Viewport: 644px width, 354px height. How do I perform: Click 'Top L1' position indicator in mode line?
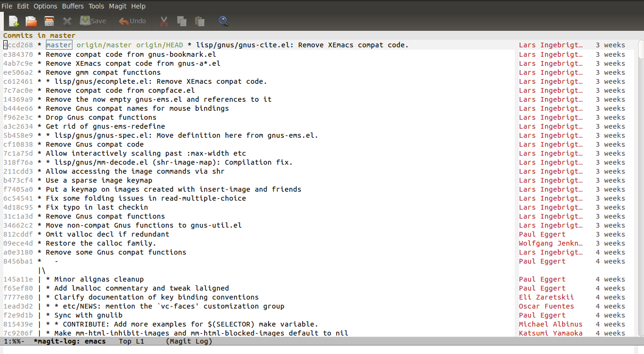(x=131, y=341)
